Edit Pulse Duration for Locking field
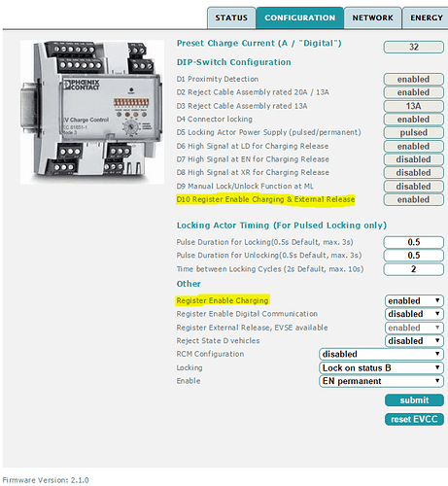Screen dimensions: 448x486 (414, 242)
